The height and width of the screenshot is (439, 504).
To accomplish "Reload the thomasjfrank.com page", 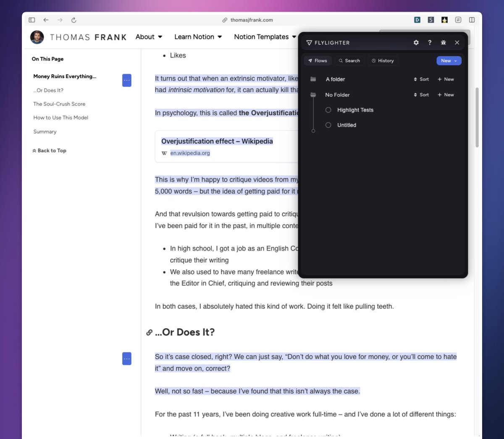I will click(74, 20).
